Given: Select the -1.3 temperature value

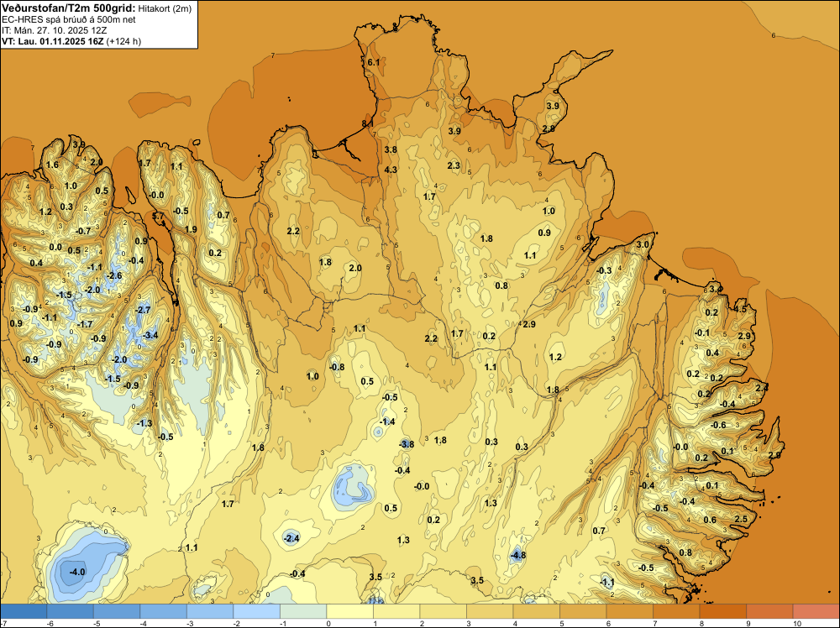Looking at the screenshot, I should click(x=144, y=423).
